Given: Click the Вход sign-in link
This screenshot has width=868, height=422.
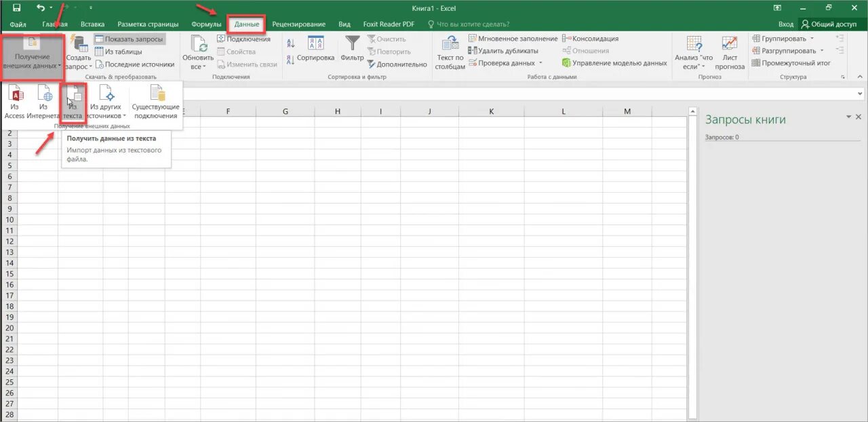Looking at the screenshot, I should coord(785,24).
